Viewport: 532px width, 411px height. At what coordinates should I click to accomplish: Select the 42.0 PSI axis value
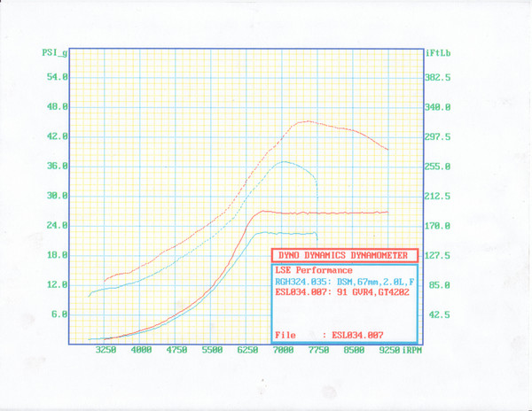coord(58,136)
